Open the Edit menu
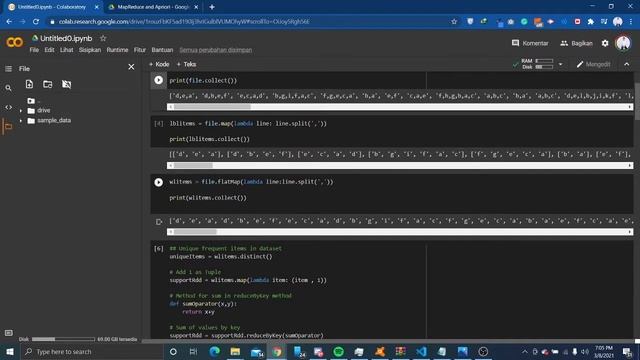640x360 pixels. (x=49, y=50)
